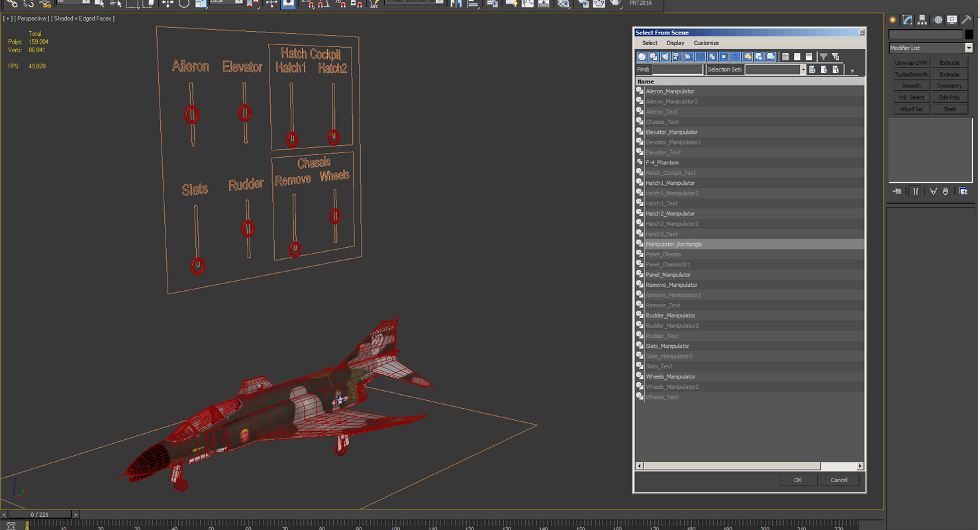Screen dimensions: 980x530
Task: Open the [+] viewport general menu
Action: click(8, 19)
